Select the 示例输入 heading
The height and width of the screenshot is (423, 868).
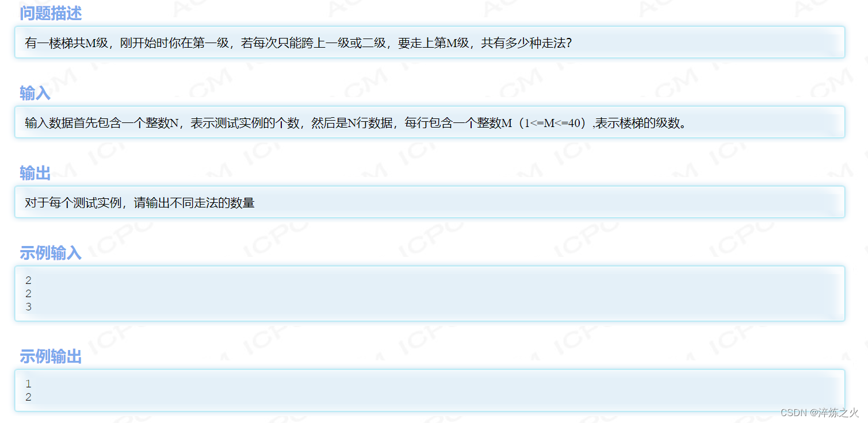pyautogui.click(x=51, y=252)
